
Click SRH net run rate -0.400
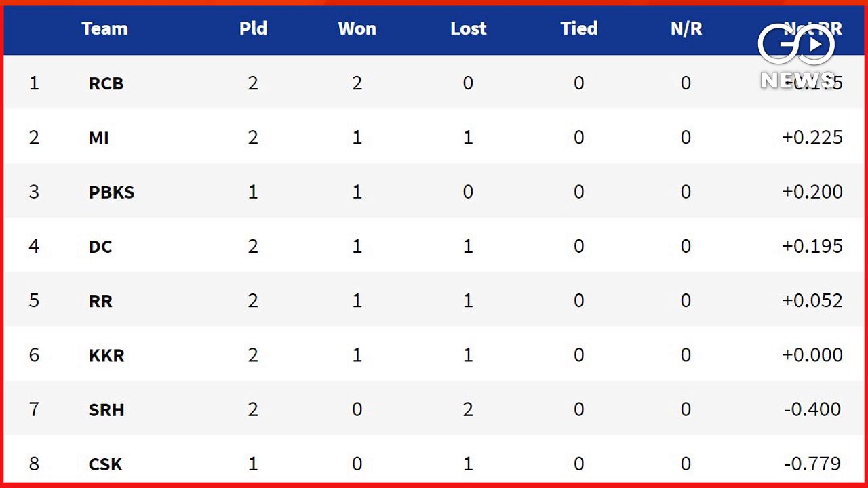click(814, 409)
